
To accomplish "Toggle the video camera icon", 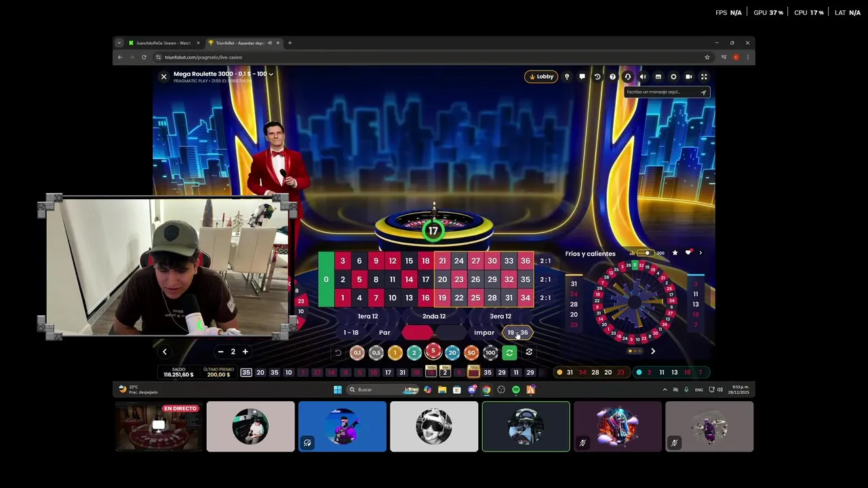I will click(x=688, y=77).
